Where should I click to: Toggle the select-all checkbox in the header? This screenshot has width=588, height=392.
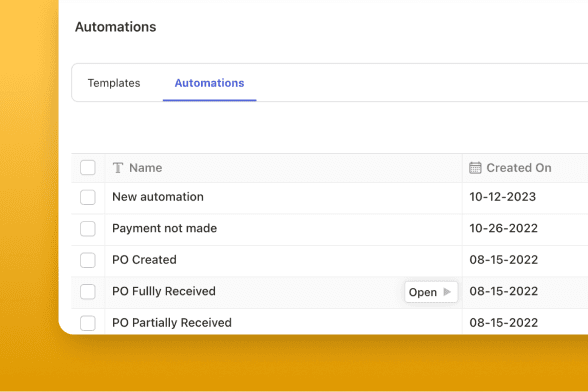[x=88, y=168]
